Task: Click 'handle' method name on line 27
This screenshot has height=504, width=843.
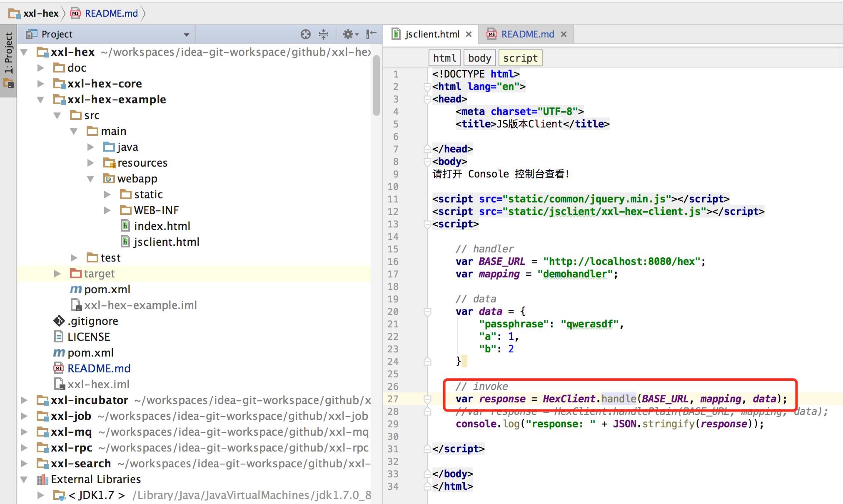Action: tap(619, 399)
